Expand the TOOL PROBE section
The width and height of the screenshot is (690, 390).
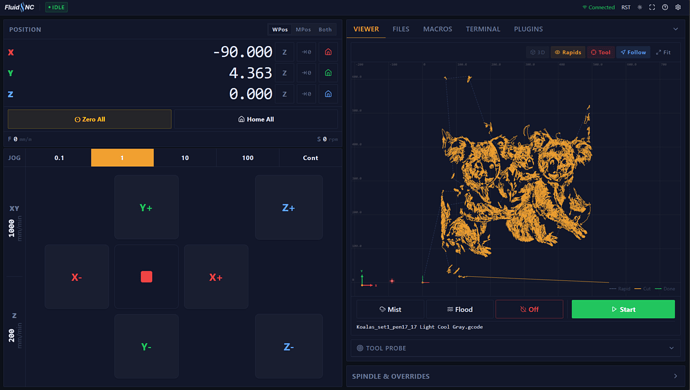515,348
